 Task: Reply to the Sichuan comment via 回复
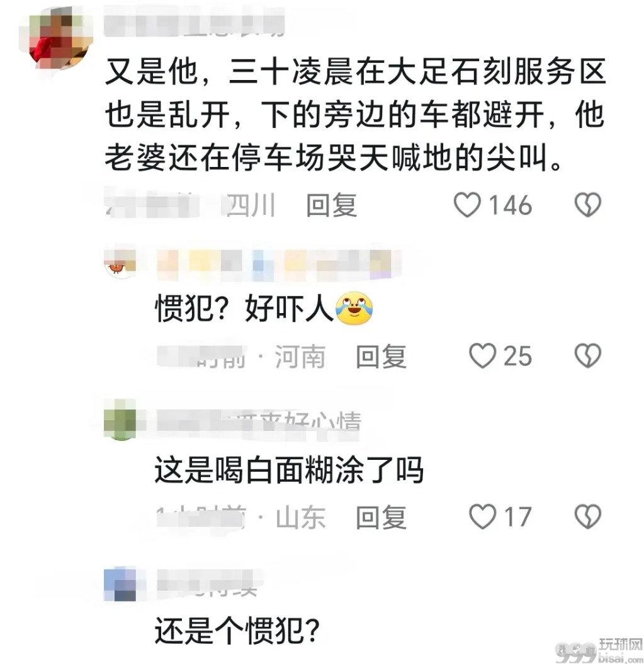point(331,205)
